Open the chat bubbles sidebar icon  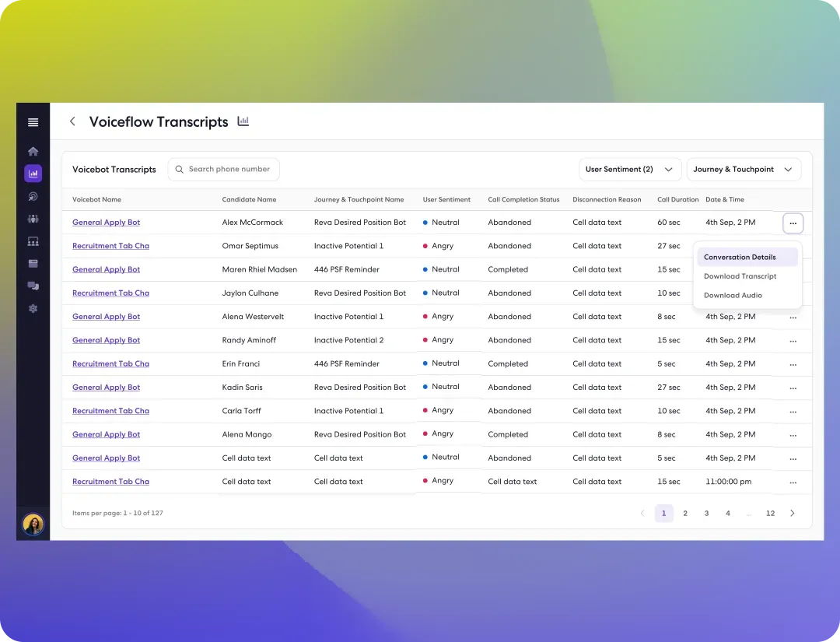(33, 286)
